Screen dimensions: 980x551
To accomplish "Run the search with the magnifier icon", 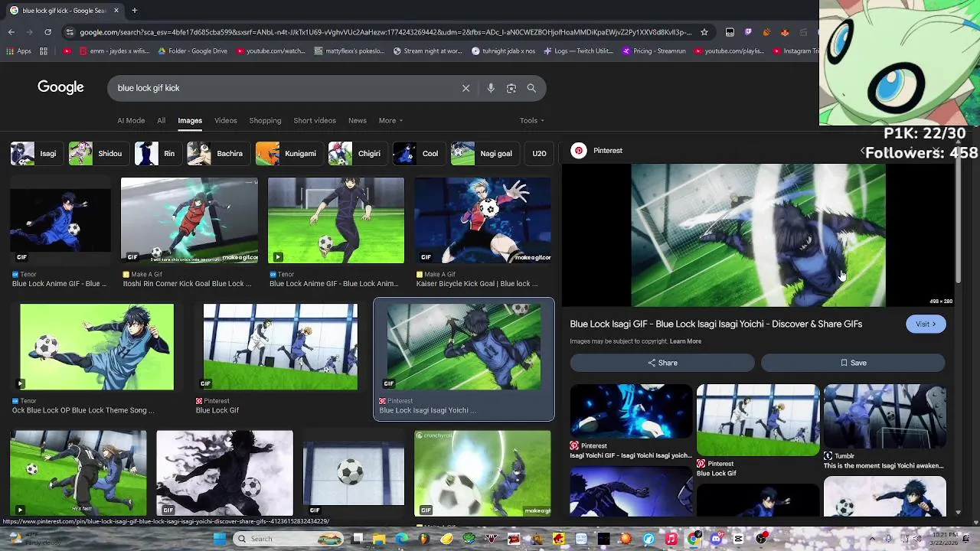I will point(531,88).
